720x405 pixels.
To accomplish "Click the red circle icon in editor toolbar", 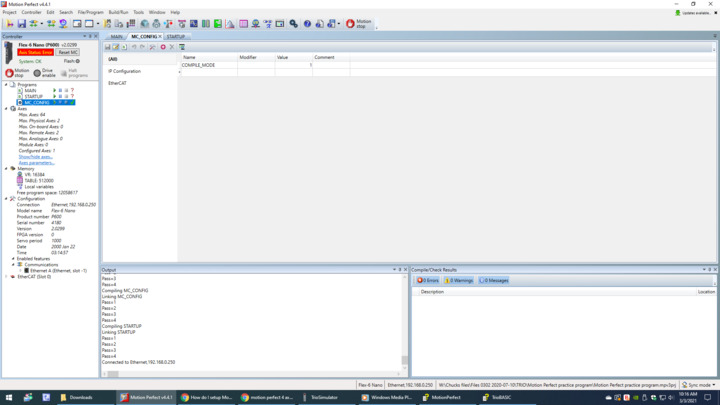I will pos(163,47).
